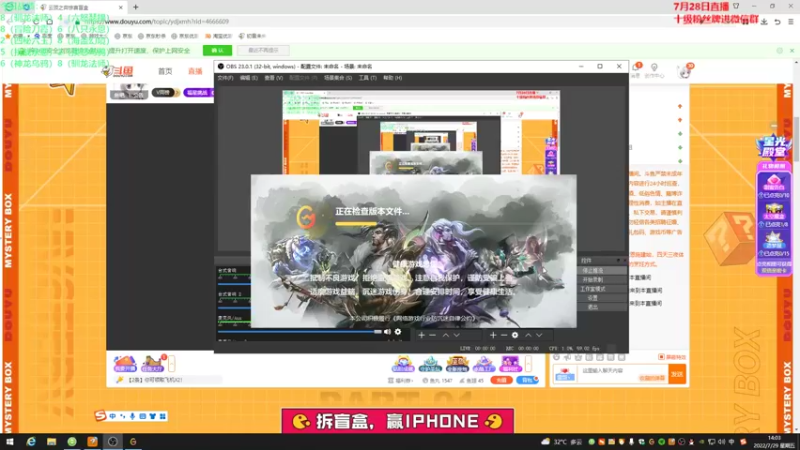The image size is (800, 450).
Task: Open Windows Start menu
Action: (10, 442)
